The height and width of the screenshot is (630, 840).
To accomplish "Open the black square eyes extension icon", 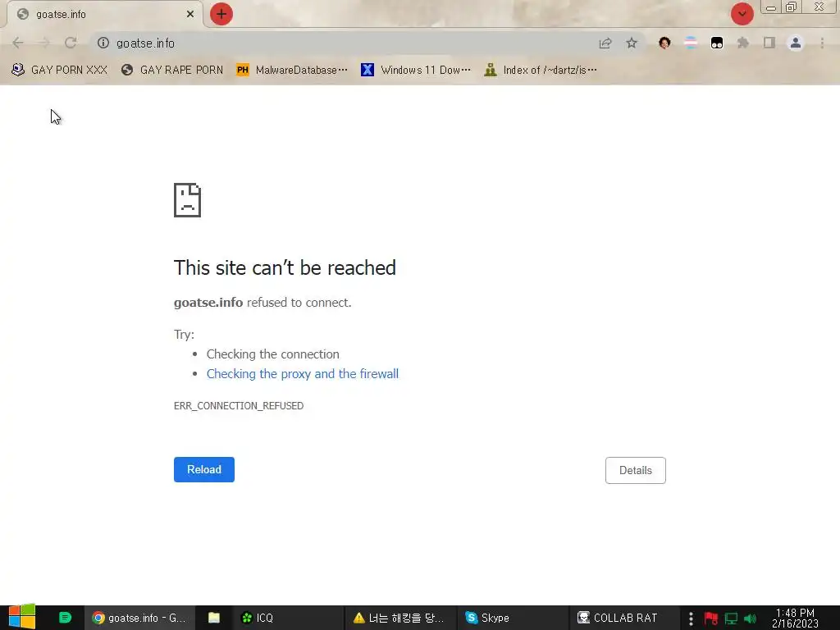I will click(717, 43).
